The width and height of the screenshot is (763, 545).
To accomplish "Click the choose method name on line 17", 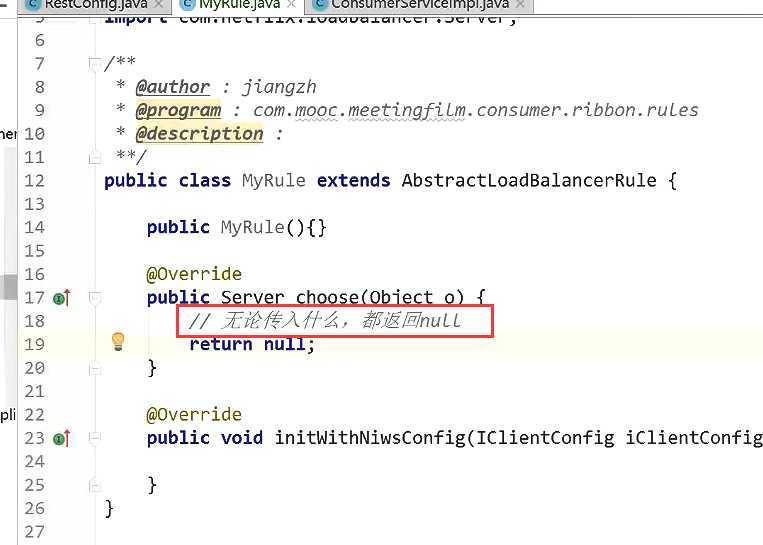I will 327,298.
